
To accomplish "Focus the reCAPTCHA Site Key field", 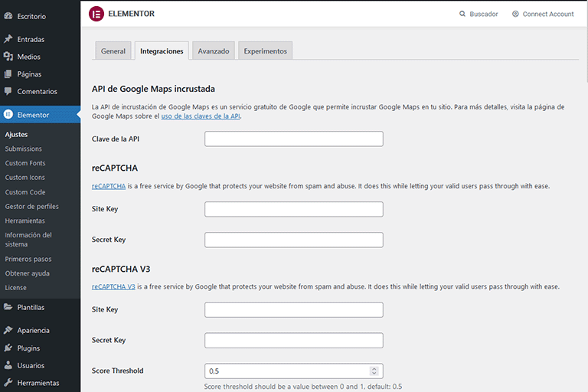I will (294, 209).
